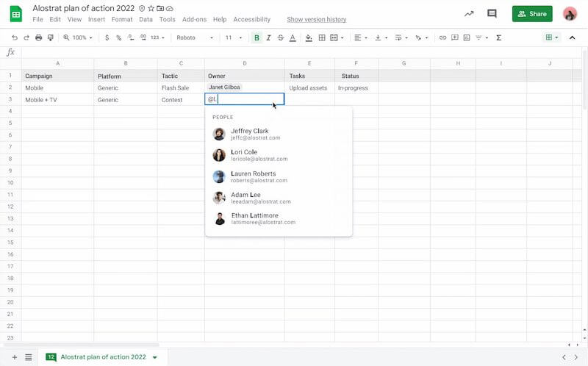Open the comment history icon
This screenshot has height=366, width=588.
click(x=492, y=14)
